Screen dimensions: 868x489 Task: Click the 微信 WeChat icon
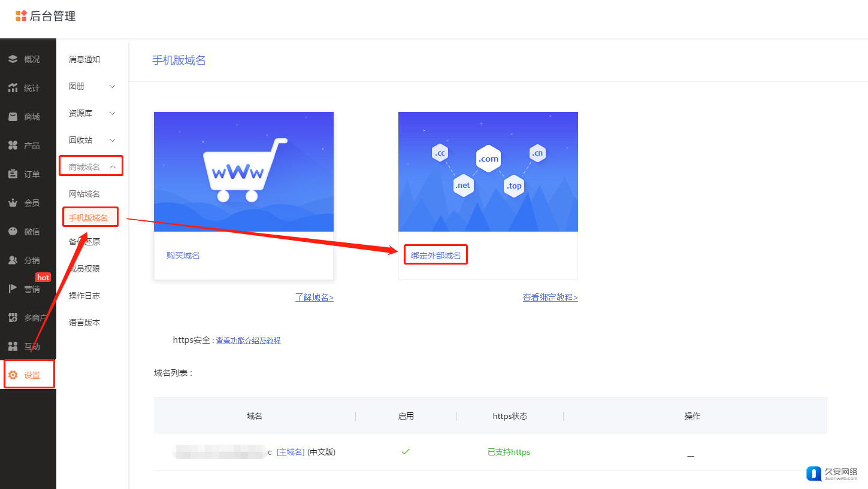[13, 232]
